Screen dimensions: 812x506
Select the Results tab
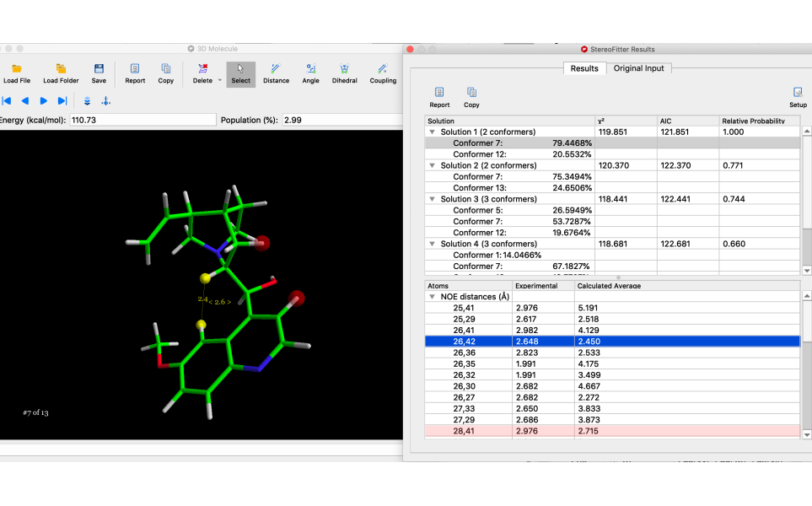pyautogui.click(x=583, y=68)
